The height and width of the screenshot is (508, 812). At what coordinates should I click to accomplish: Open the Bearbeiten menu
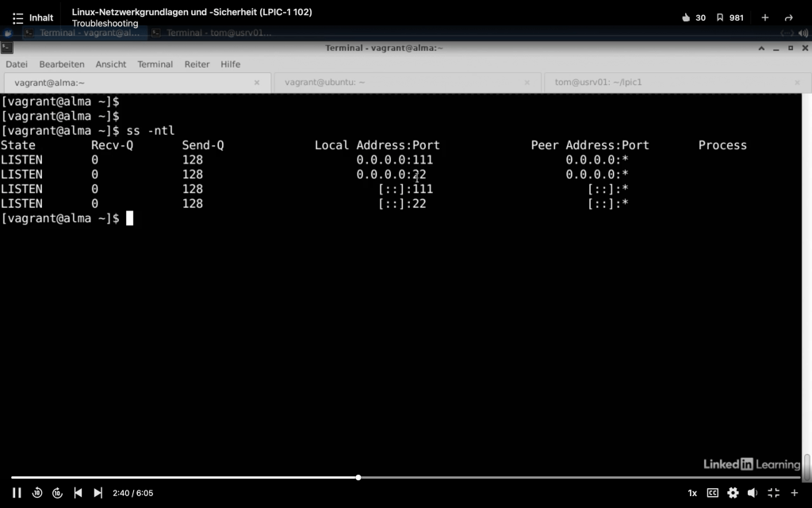(62, 64)
